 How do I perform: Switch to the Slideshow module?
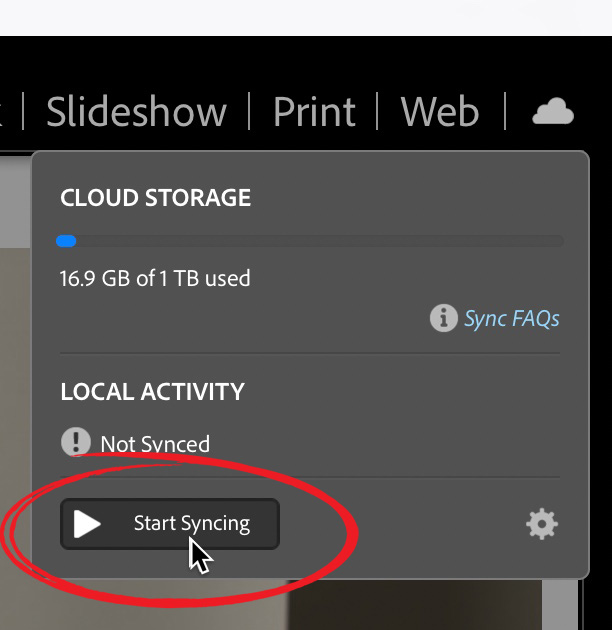pos(137,111)
